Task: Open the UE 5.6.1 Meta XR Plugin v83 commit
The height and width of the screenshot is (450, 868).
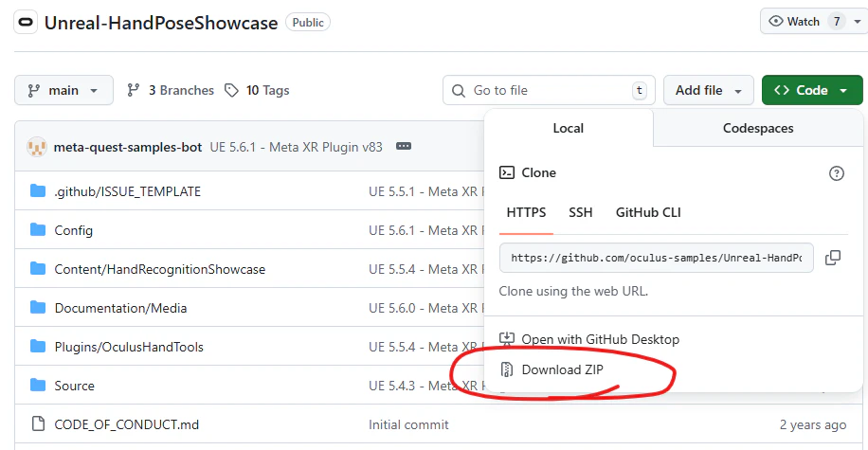Action: [297, 147]
